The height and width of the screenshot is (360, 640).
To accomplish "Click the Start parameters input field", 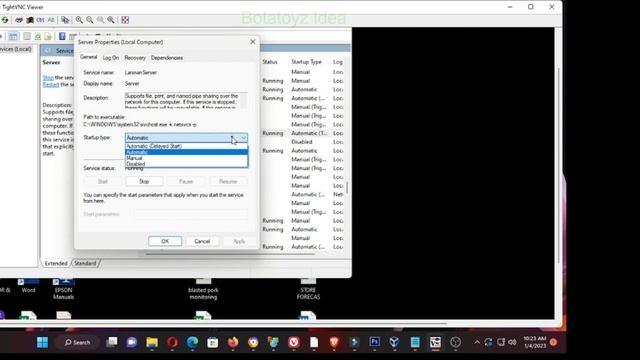I will tap(191, 214).
